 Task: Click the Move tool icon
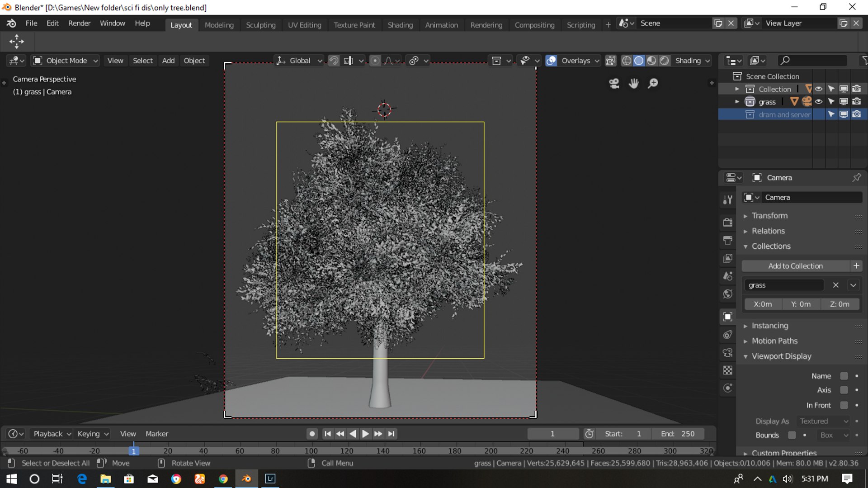(x=17, y=42)
